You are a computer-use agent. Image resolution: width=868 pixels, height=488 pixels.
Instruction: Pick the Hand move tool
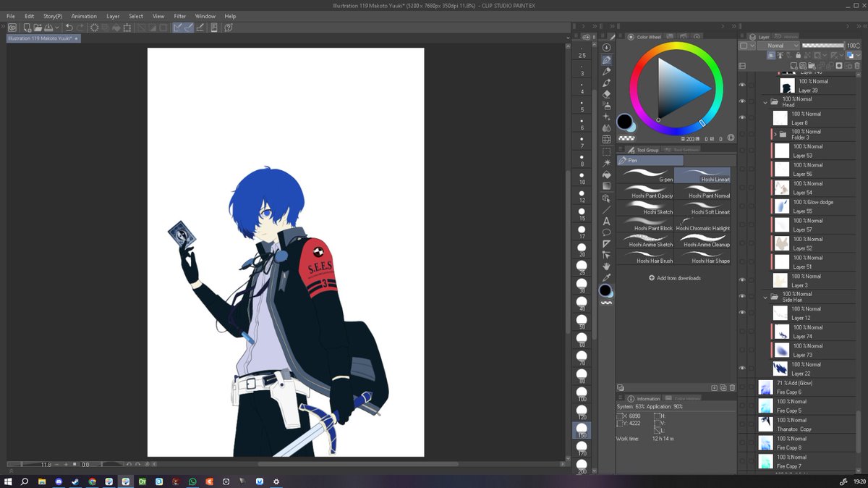click(x=606, y=266)
